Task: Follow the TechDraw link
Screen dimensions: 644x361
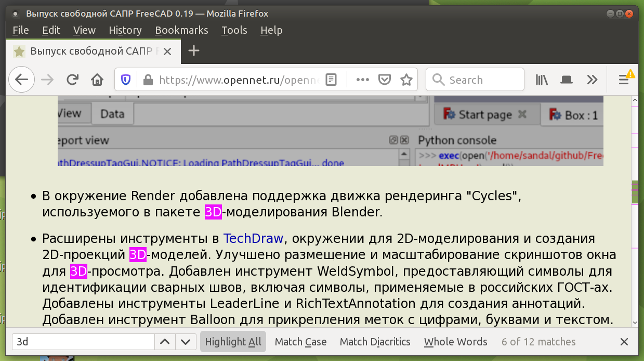Action: pos(253,239)
